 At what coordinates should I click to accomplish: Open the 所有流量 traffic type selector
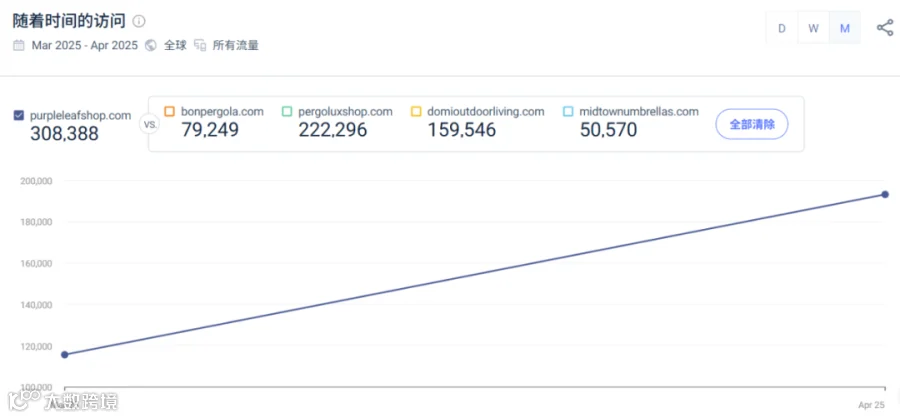235,45
